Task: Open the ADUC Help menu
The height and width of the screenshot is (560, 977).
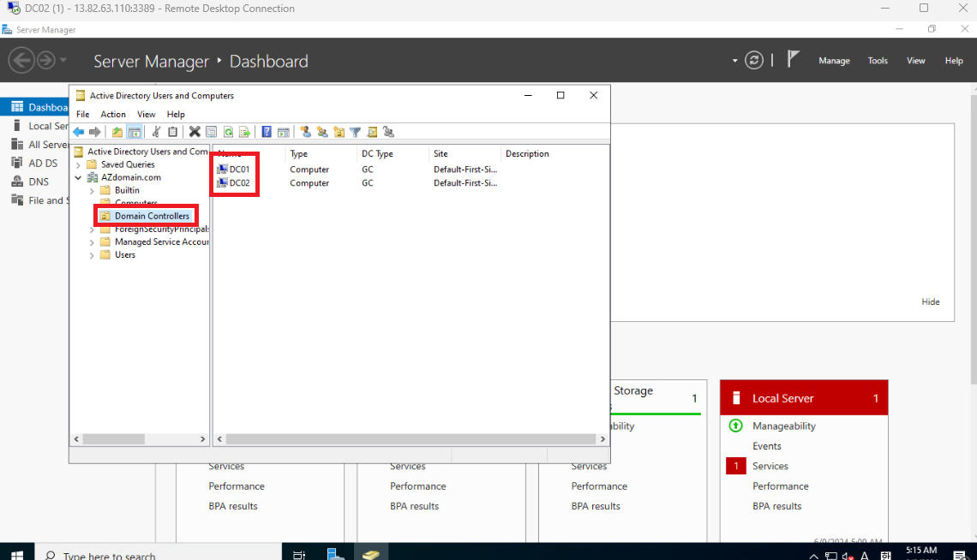Action: coord(176,115)
